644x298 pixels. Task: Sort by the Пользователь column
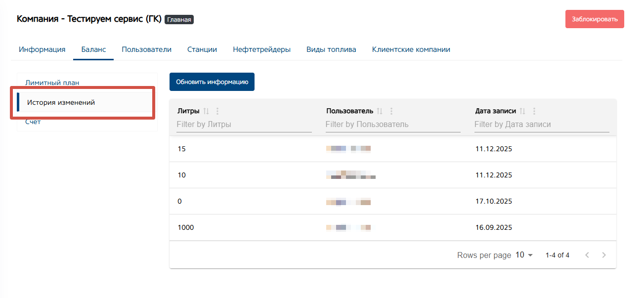click(x=380, y=111)
